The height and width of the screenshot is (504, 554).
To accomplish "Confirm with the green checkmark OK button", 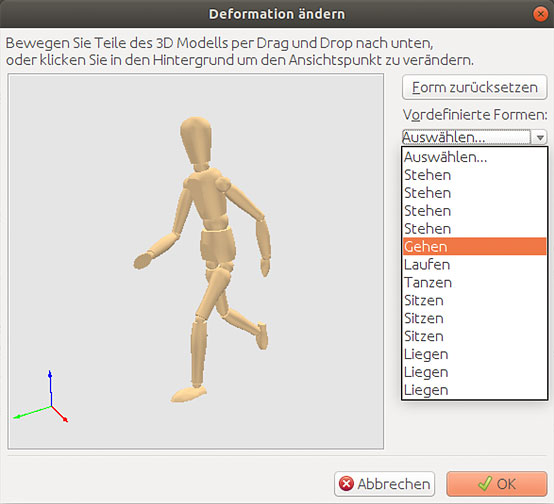I will tap(497, 484).
